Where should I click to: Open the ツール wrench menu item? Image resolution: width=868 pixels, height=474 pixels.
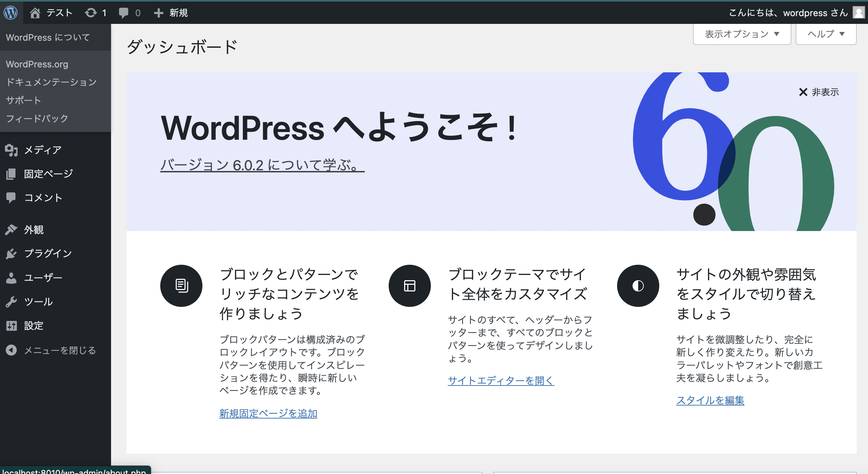[38, 302]
